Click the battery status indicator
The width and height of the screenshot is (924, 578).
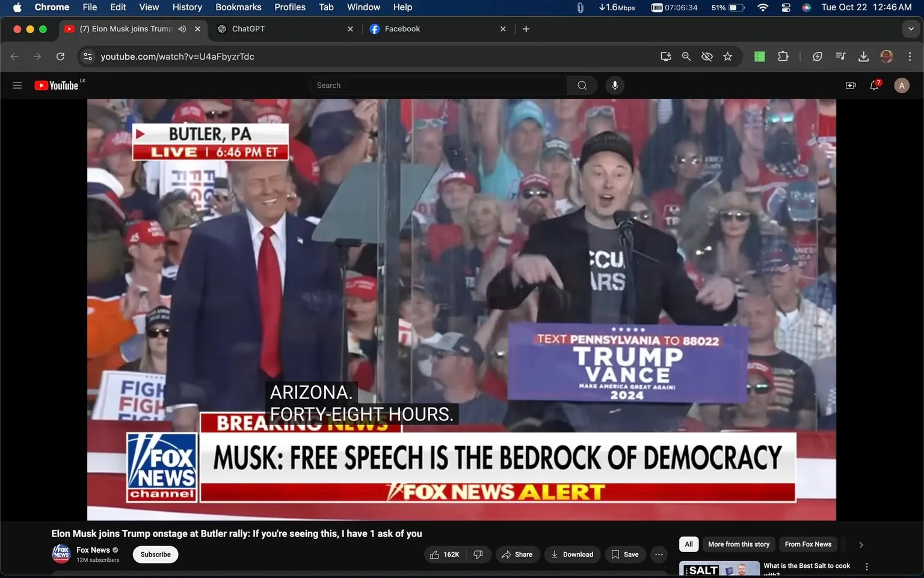coord(728,7)
